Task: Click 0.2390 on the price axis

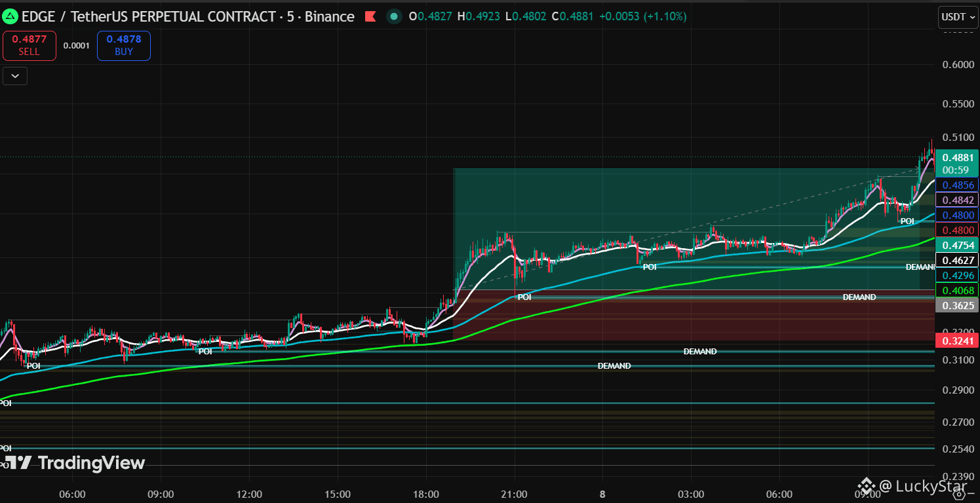Action: pyautogui.click(x=958, y=476)
